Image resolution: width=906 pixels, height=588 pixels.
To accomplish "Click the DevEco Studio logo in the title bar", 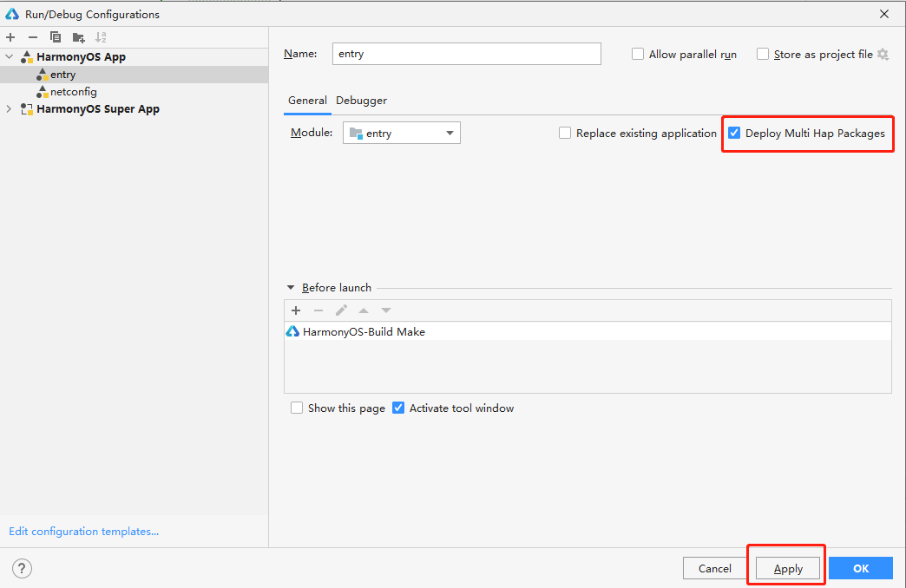I will pyautogui.click(x=12, y=14).
